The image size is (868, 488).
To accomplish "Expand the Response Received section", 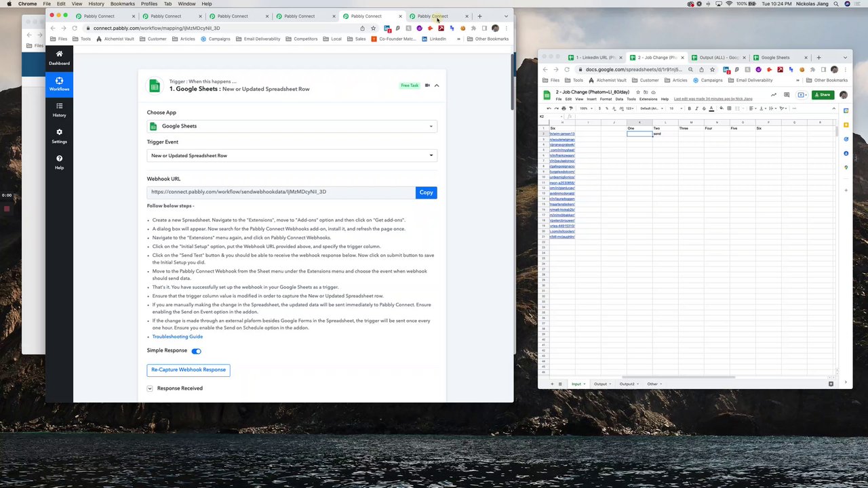I will (x=150, y=388).
